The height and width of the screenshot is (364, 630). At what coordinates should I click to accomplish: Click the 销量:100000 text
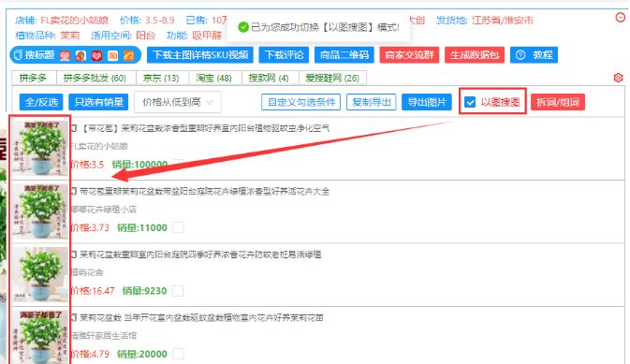click(x=139, y=165)
